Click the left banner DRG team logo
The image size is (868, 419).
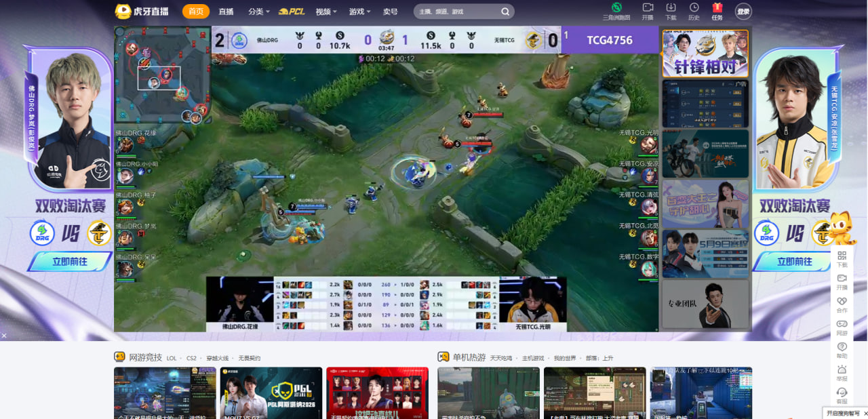[x=42, y=233]
